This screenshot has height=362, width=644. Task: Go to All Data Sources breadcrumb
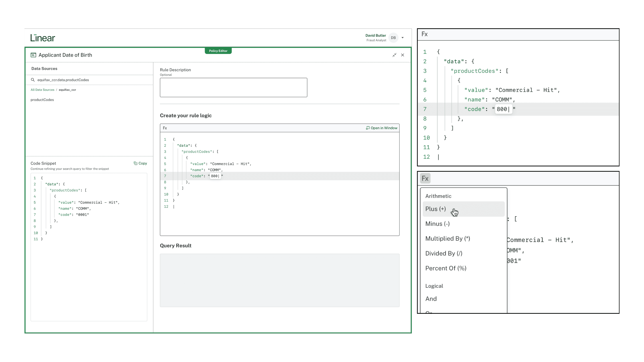pos(42,90)
